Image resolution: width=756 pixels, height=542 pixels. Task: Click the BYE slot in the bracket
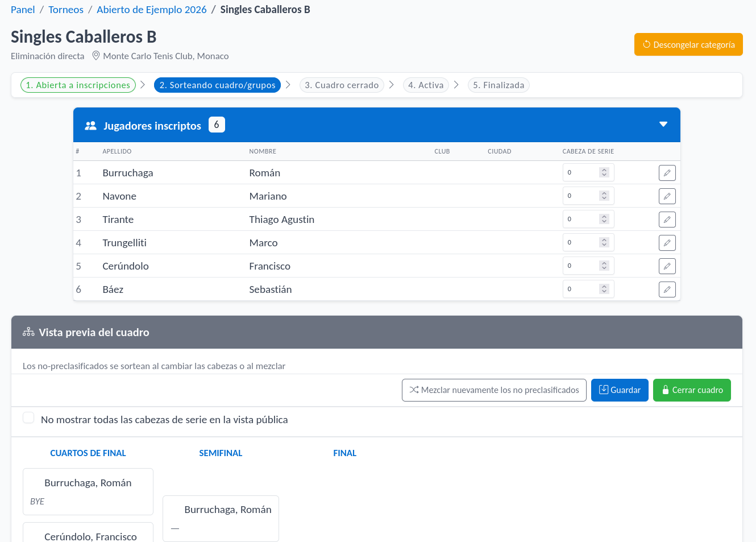tap(38, 501)
